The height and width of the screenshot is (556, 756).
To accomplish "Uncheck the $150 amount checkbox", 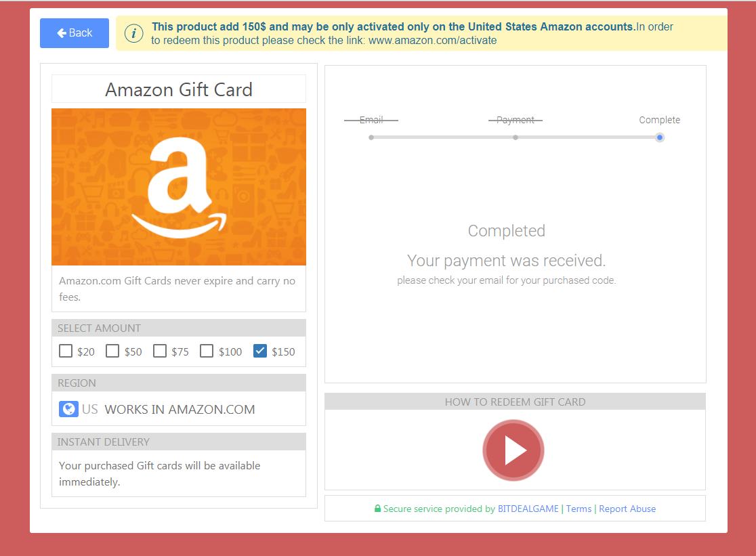I will [260, 351].
